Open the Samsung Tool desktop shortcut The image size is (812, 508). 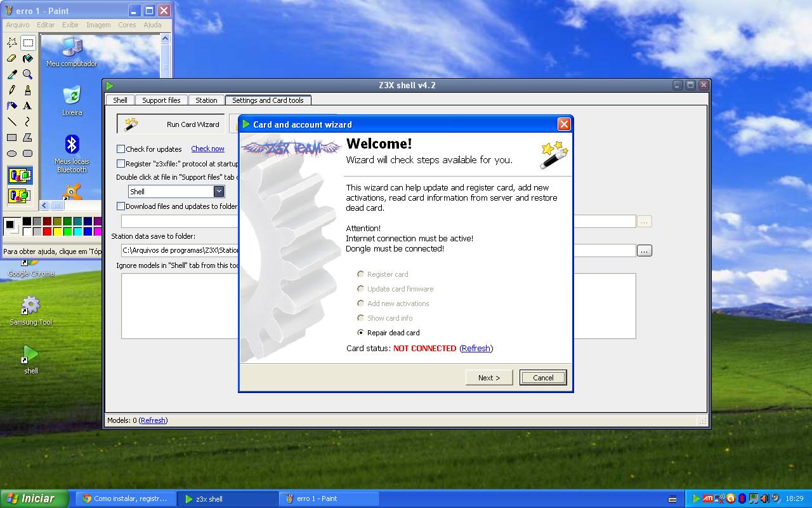tap(30, 311)
